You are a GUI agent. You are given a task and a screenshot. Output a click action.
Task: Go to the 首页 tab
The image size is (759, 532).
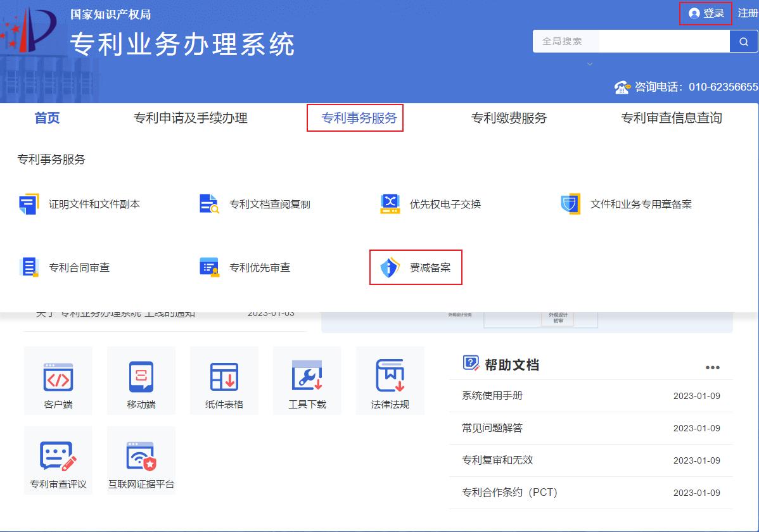point(46,117)
